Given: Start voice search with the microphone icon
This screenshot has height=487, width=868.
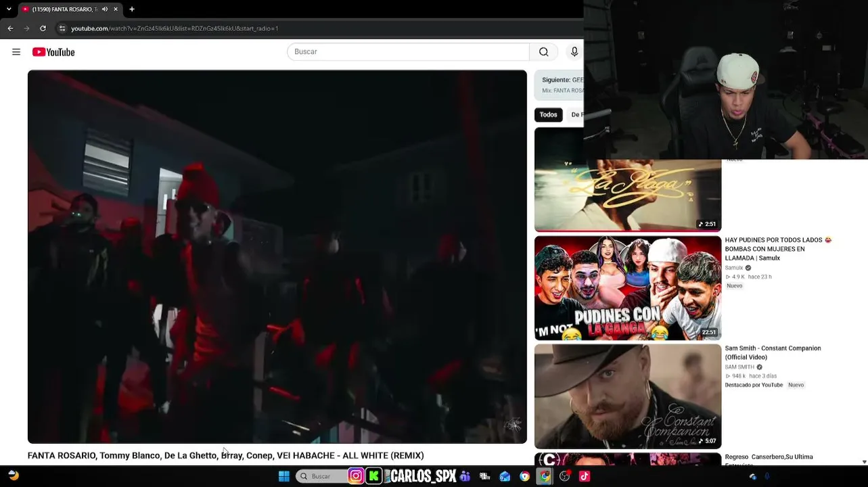Looking at the screenshot, I should [x=574, y=52].
